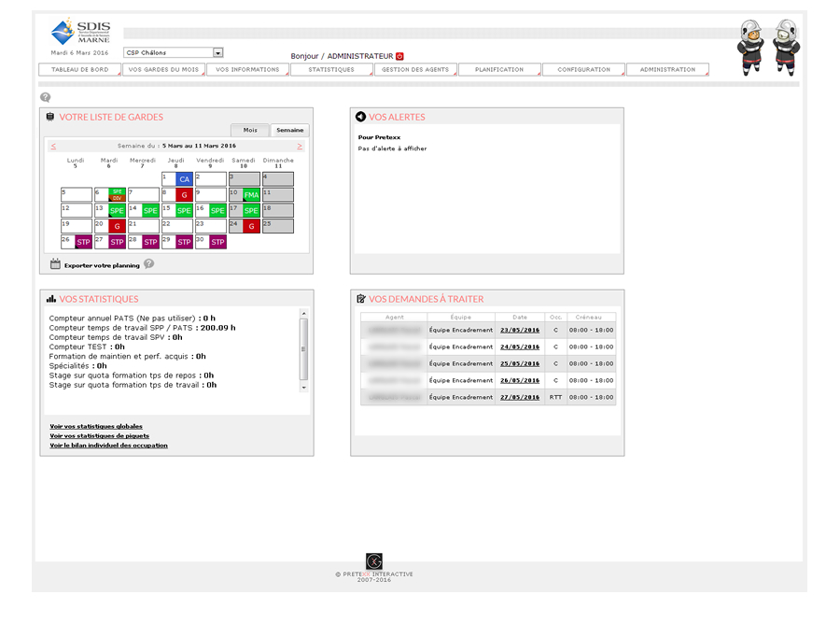Viewport: 840px width, 637px height.
Task: Click the empty day 22 calendar cell
Action: pos(176,226)
